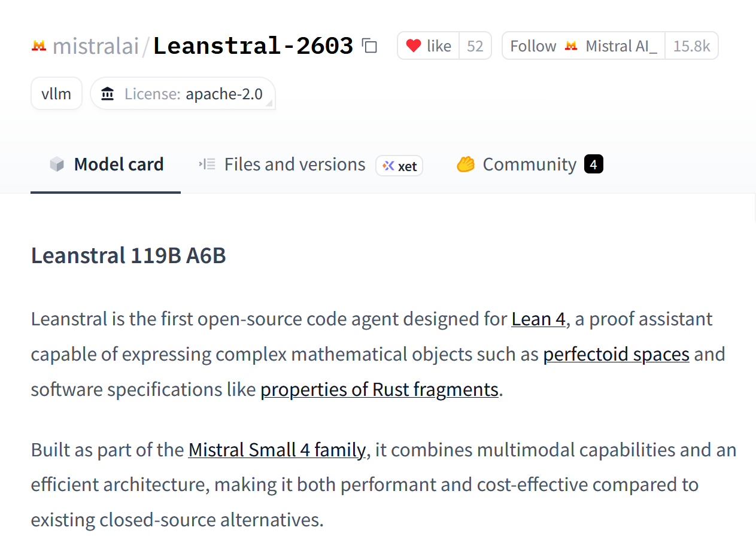Click the clapping hands Community icon
Screen dimensions: 756x555
465,164
